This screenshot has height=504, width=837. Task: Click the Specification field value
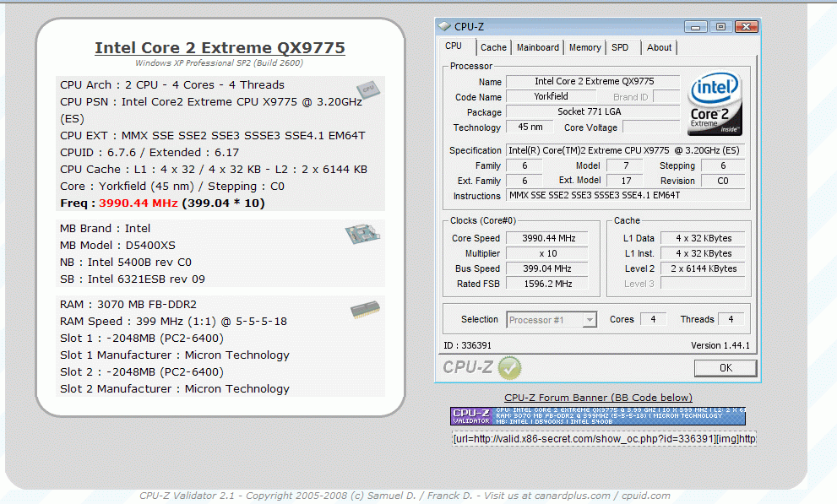(625, 150)
